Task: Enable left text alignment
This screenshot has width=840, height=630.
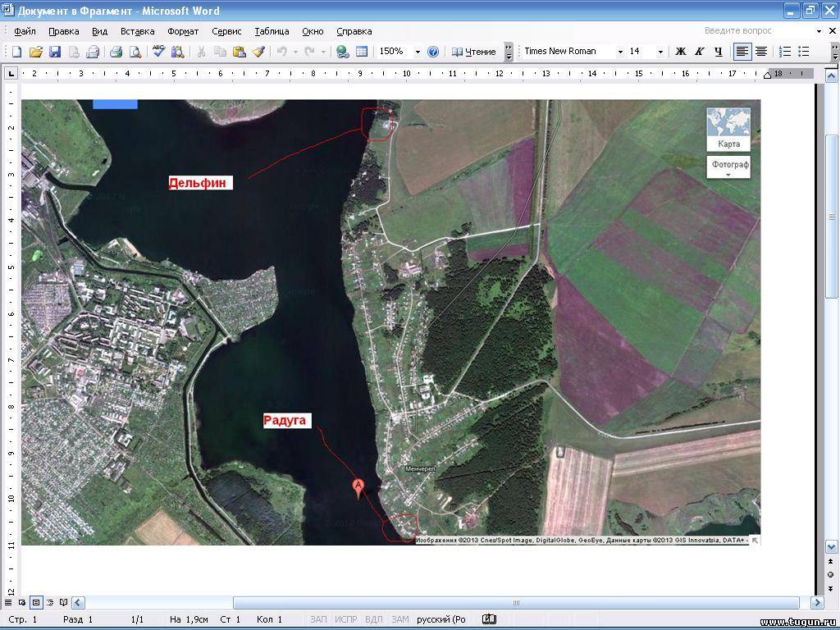Action: pos(742,52)
